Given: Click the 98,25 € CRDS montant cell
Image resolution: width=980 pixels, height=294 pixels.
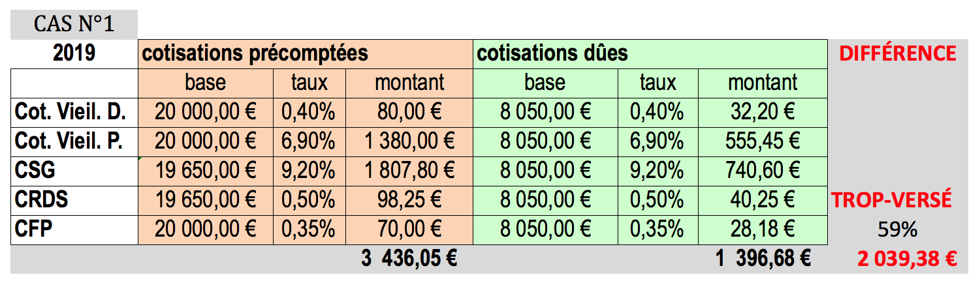Looking at the screenshot, I should coord(409,200).
